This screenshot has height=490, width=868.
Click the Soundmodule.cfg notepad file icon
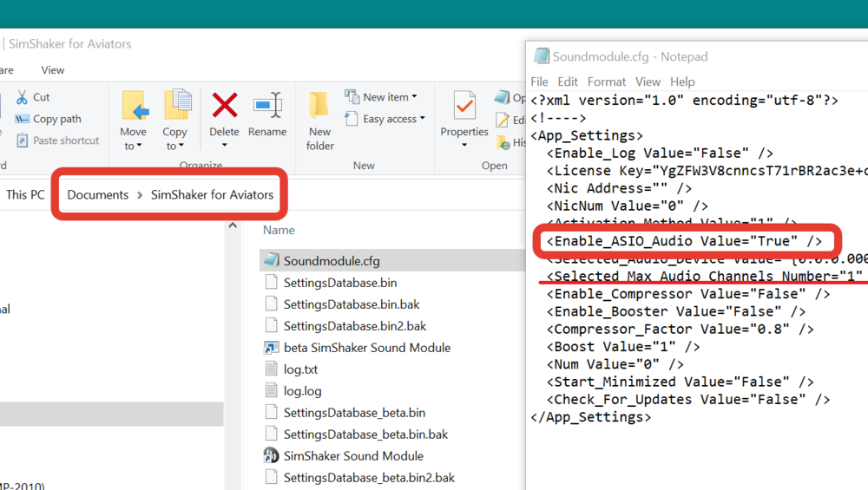coord(271,260)
